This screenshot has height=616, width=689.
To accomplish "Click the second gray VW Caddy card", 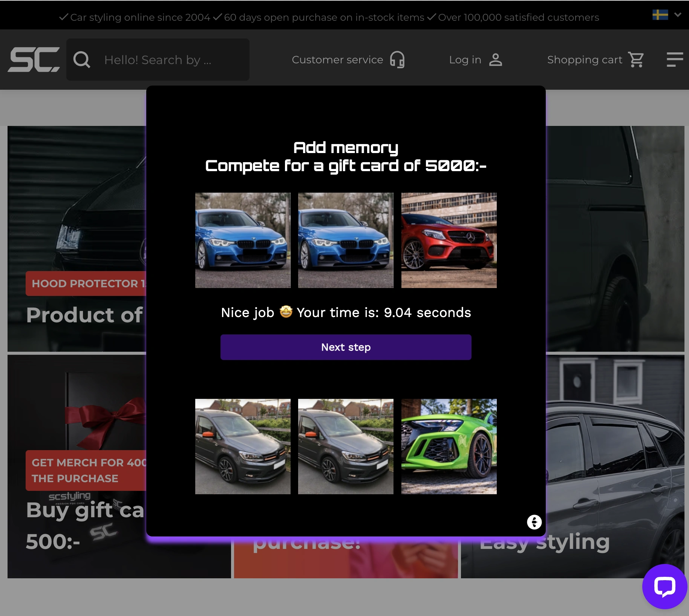I will [346, 447].
